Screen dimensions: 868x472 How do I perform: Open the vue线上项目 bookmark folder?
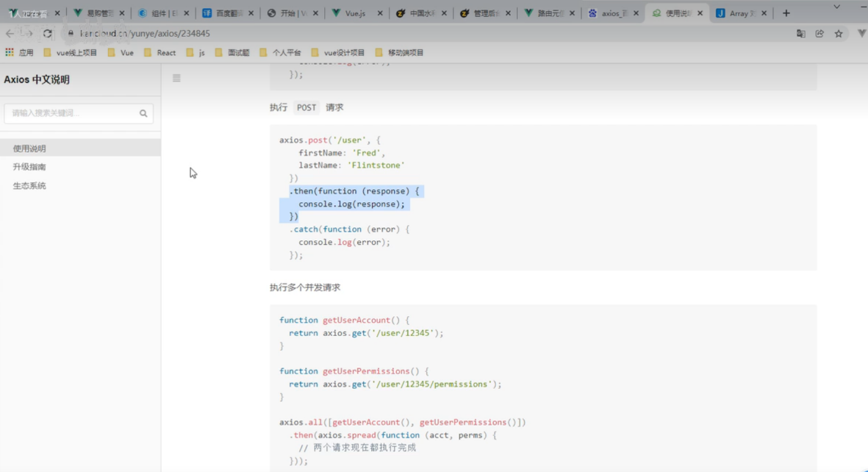(71, 53)
